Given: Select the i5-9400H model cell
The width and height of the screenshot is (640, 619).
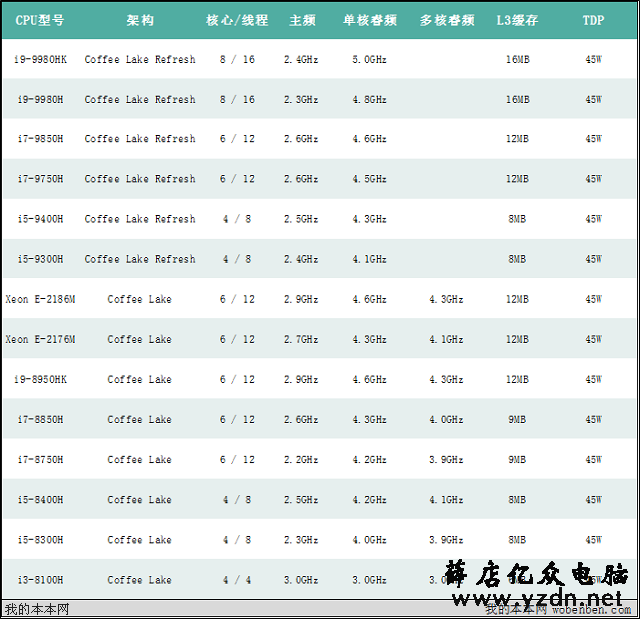Looking at the screenshot, I should pyautogui.click(x=40, y=219).
